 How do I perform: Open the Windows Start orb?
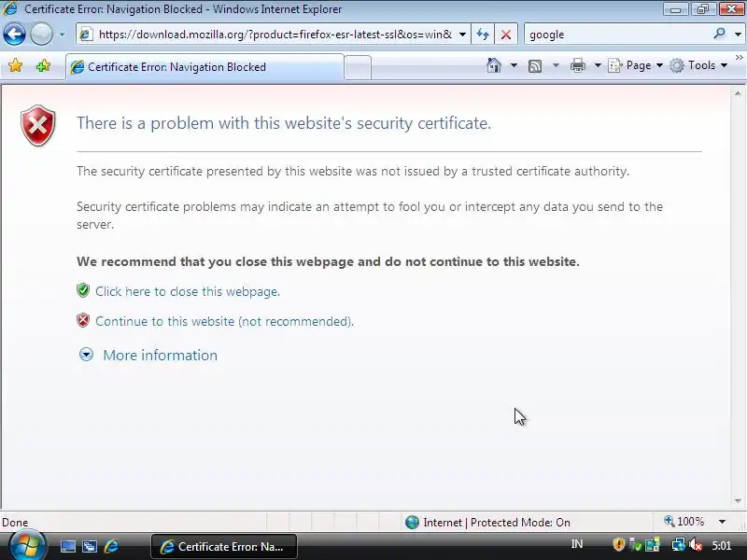click(x=27, y=546)
